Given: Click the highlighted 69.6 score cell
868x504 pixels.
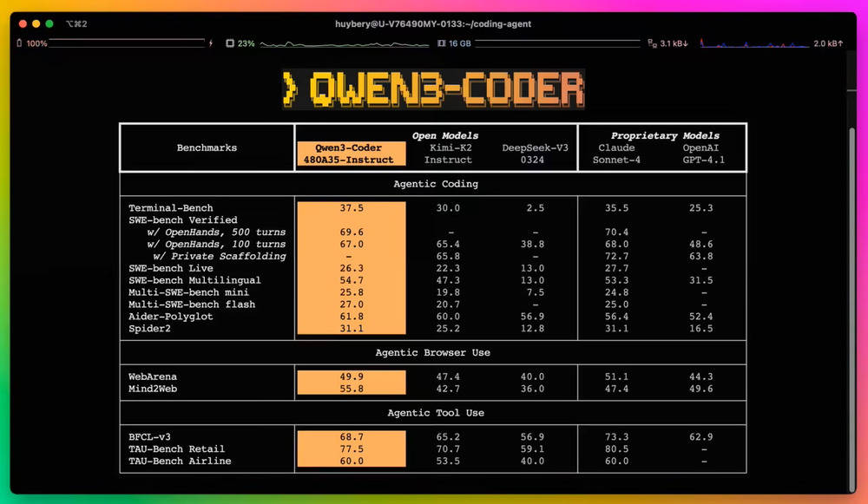Looking at the screenshot, I should (352, 232).
